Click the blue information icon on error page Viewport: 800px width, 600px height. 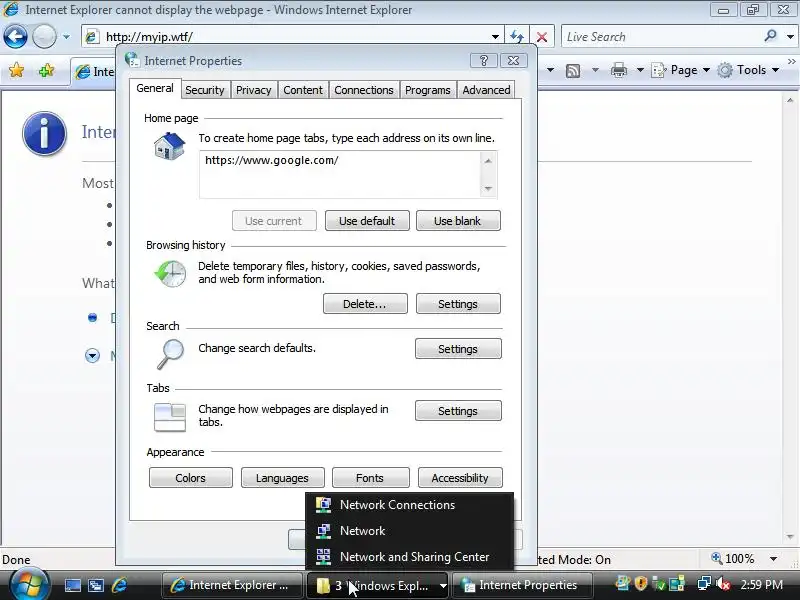click(x=44, y=133)
